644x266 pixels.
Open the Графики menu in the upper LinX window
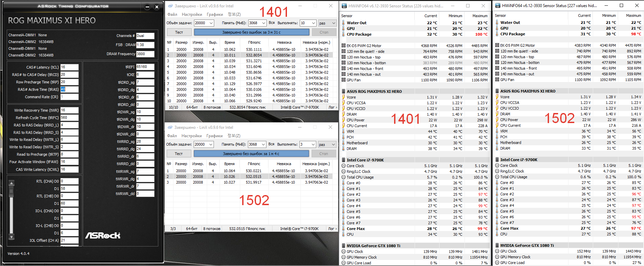click(x=215, y=14)
